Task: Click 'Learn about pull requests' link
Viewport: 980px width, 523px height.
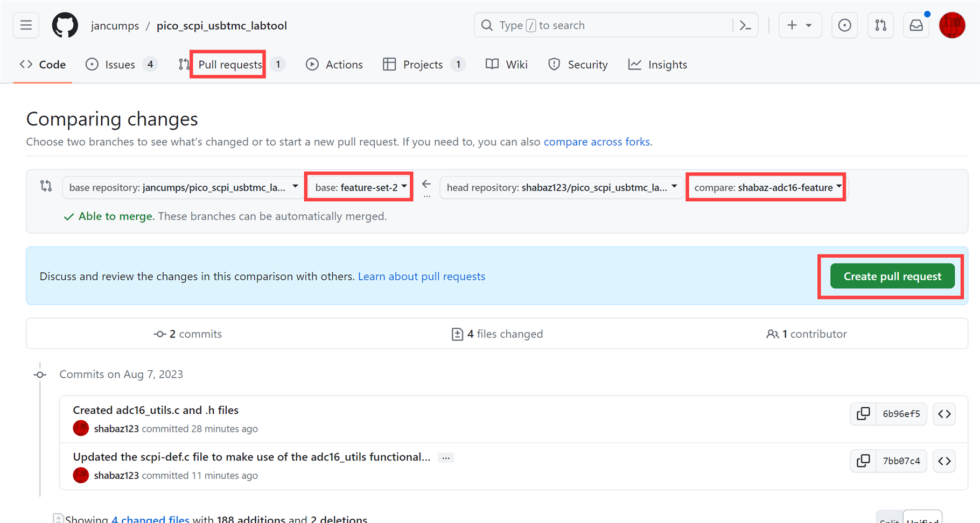Action: click(422, 277)
